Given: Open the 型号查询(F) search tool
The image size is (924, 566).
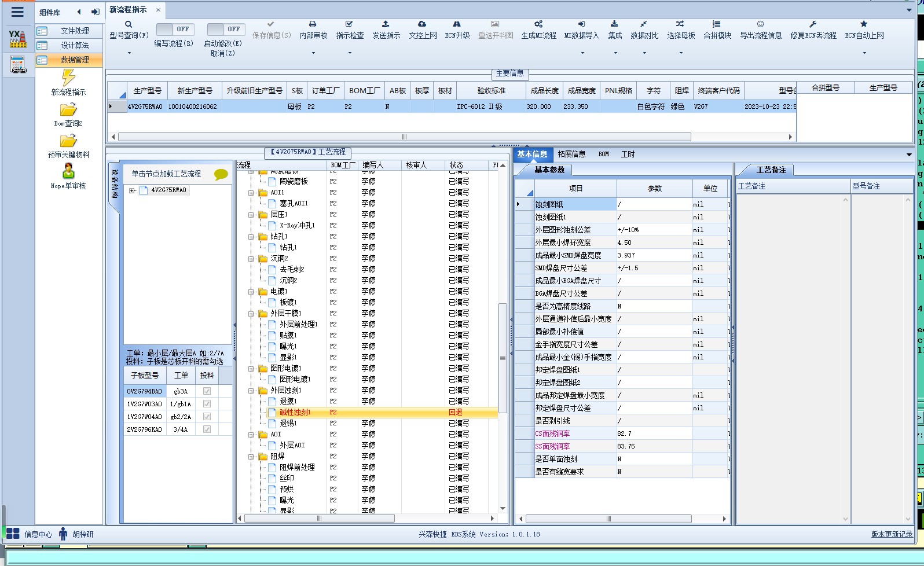Looking at the screenshot, I should (x=129, y=24).
